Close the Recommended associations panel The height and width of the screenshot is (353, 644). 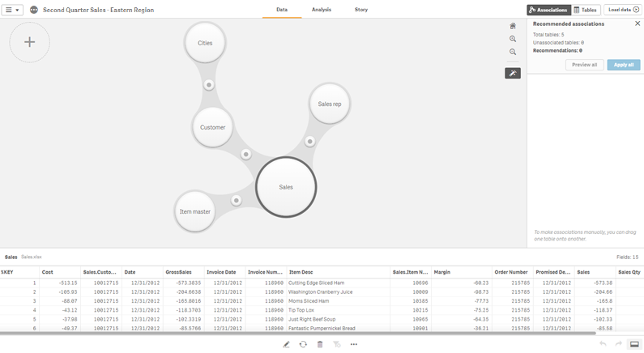[x=638, y=23]
